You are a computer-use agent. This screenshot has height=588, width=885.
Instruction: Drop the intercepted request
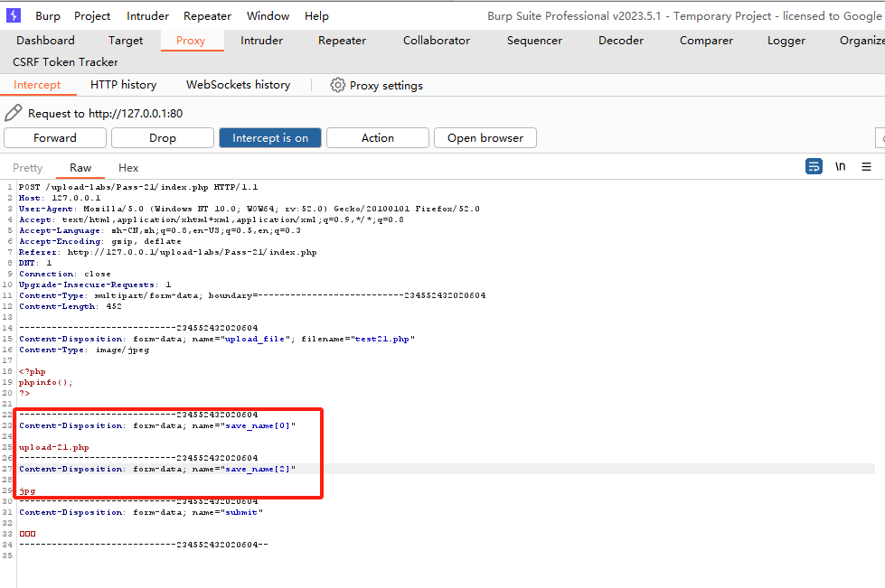pos(163,137)
